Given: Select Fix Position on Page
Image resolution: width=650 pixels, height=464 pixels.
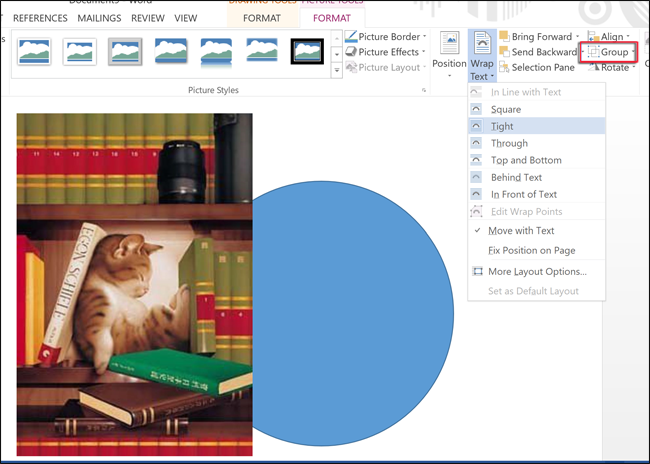Looking at the screenshot, I should click(536, 250).
